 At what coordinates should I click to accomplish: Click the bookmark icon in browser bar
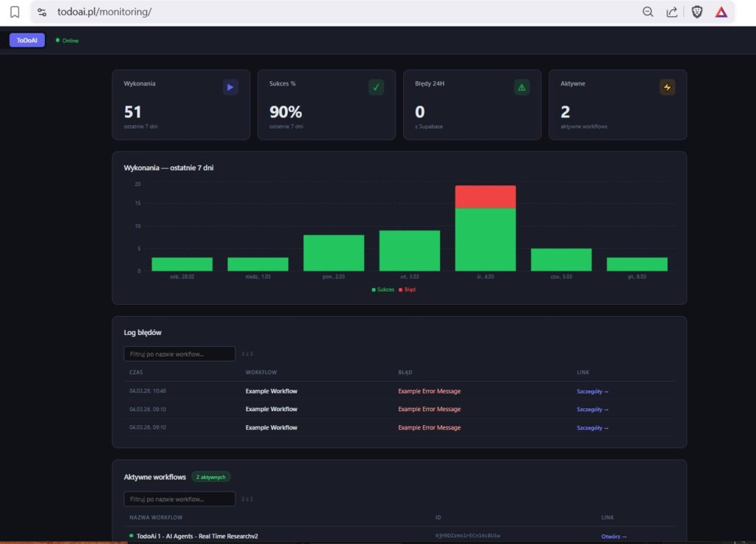[x=15, y=12]
